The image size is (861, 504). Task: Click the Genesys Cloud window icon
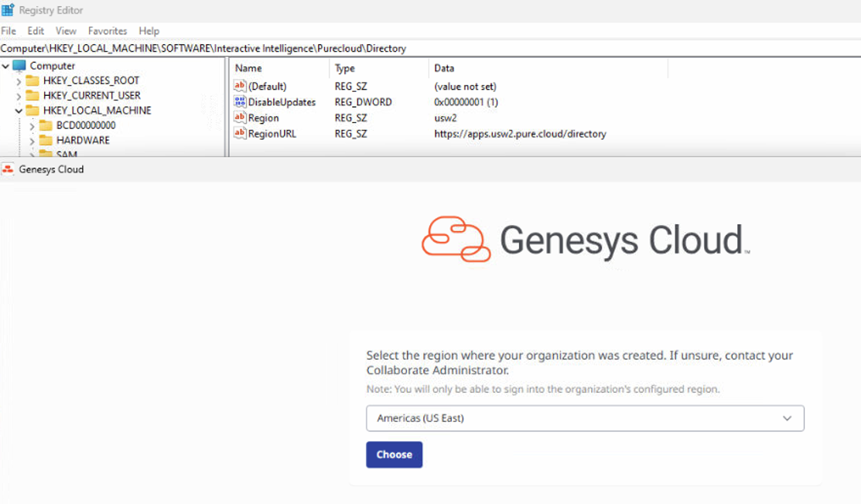point(8,169)
